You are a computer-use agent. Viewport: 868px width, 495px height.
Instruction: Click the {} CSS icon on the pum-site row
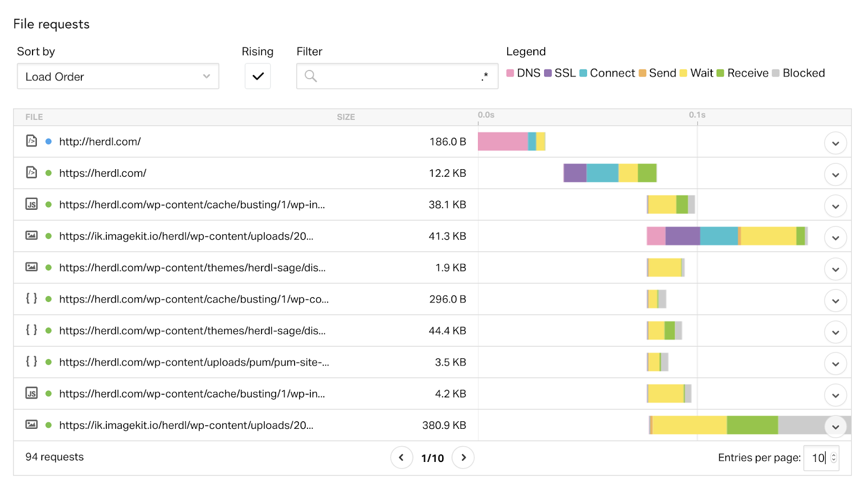[x=31, y=362]
